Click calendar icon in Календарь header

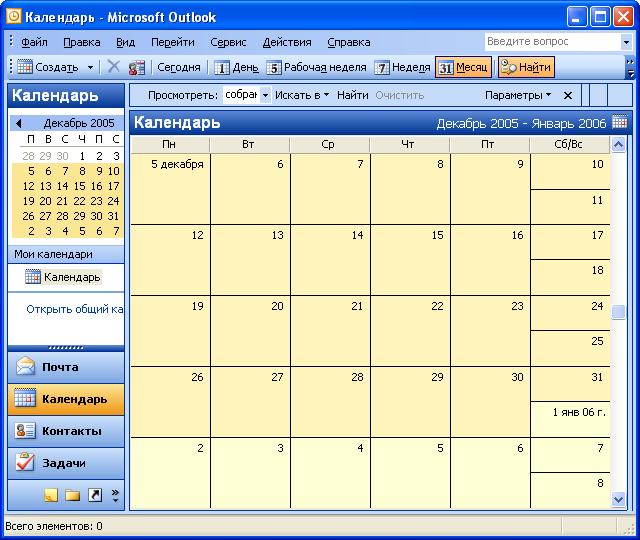(x=620, y=122)
